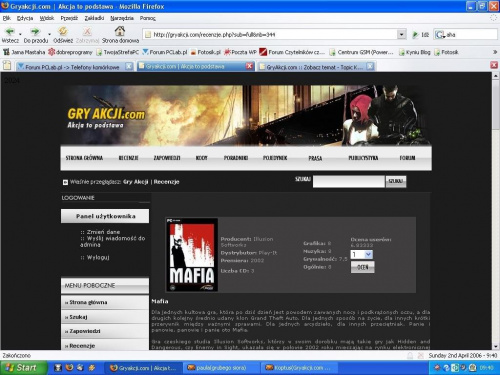Expand the address bar history dropdown
The image size is (500, 375).
click(x=402, y=34)
